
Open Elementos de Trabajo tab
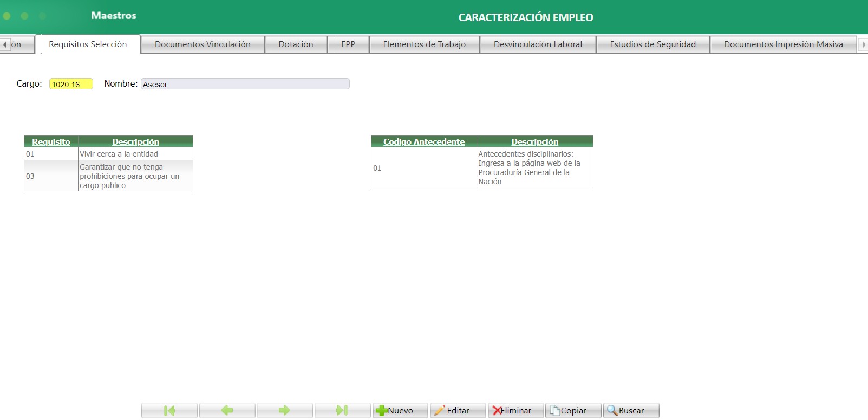pyautogui.click(x=425, y=44)
